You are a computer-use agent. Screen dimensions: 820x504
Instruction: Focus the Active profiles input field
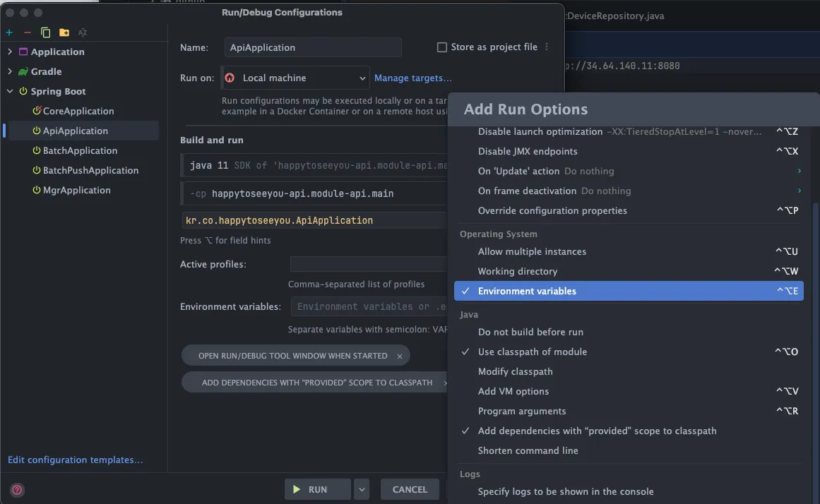[369, 264]
